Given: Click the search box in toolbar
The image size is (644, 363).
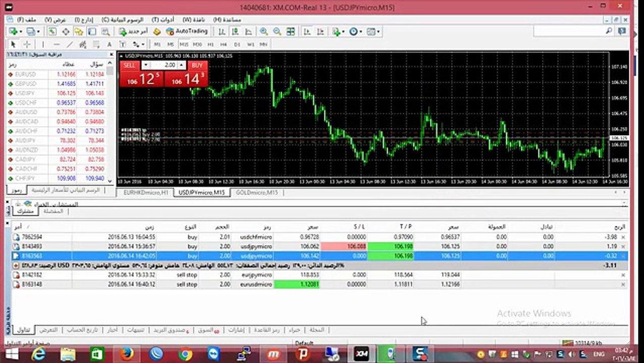Looking at the screenshot, I should (573, 31).
